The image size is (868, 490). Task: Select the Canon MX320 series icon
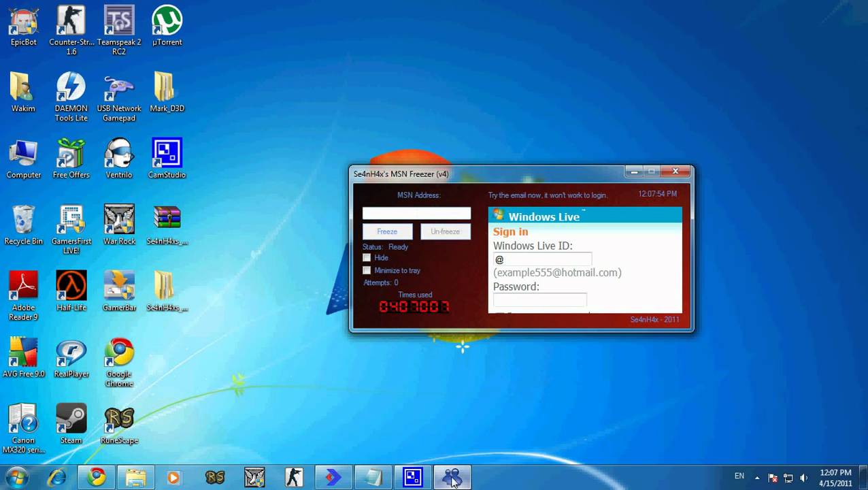pos(23,429)
